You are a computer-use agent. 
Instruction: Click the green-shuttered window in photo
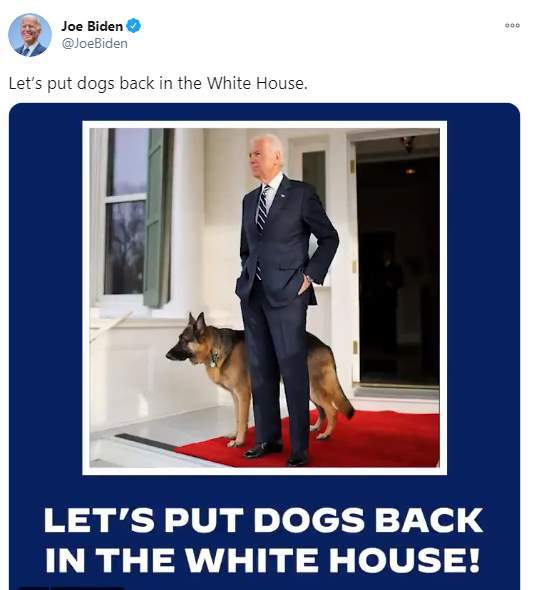[137, 216]
